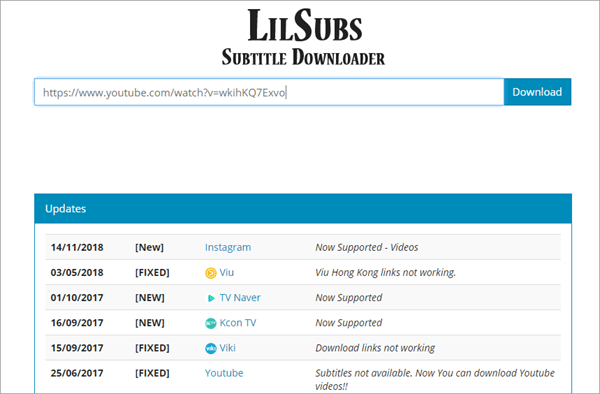Screen dimensions: 600x394
Task: Click the [New] tag beside Instagram
Action: pos(149,247)
